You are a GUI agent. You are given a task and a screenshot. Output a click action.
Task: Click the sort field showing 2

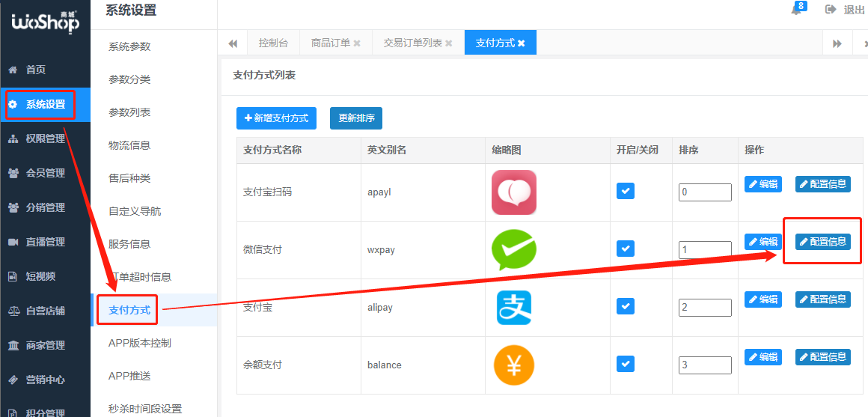point(705,308)
